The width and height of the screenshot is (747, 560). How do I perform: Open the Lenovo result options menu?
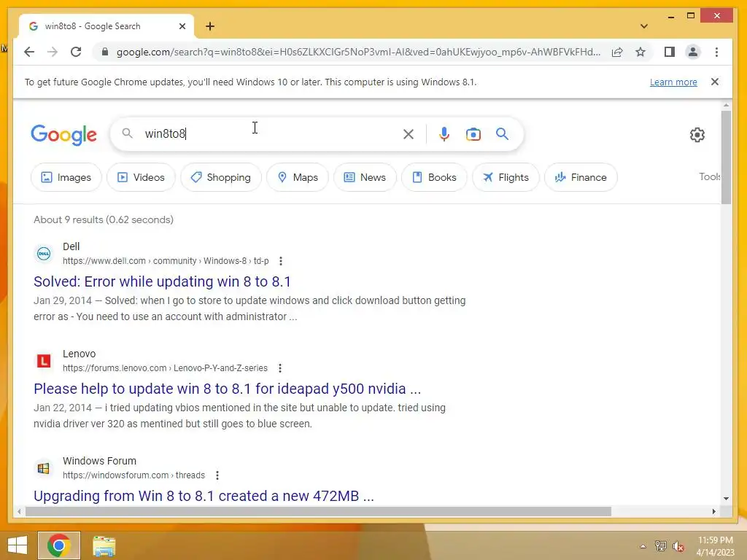point(280,368)
